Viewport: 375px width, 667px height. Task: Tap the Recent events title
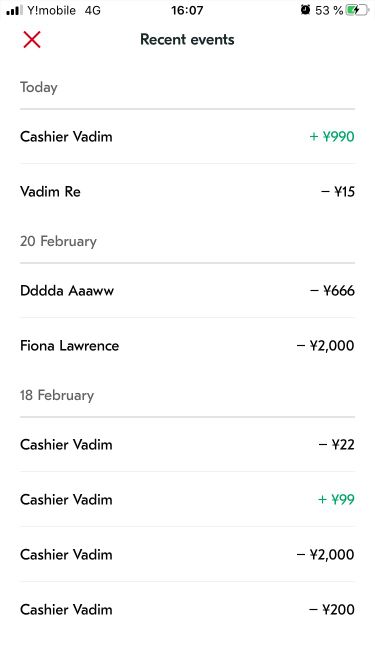(188, 40)
